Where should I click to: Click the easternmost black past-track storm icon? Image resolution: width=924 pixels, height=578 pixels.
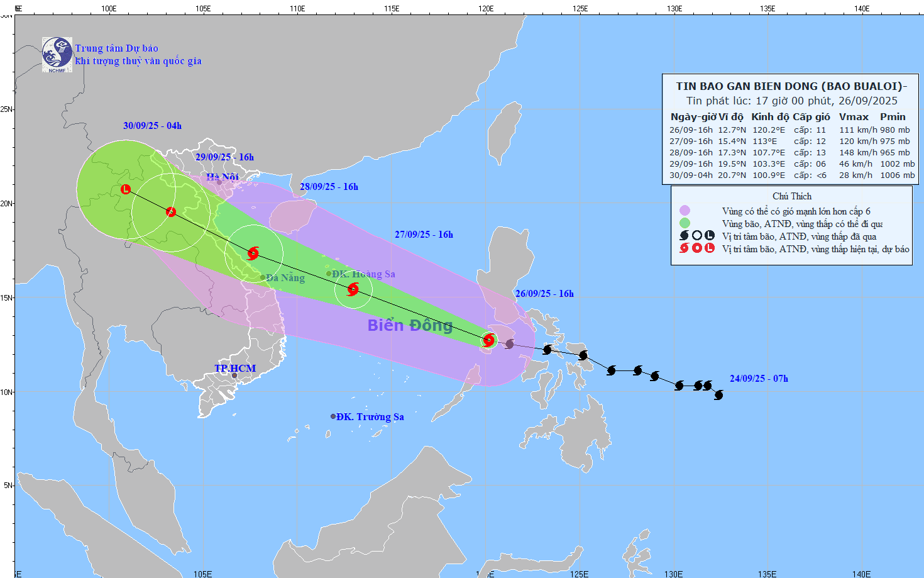pyautogui.click(x=718, y=395)
